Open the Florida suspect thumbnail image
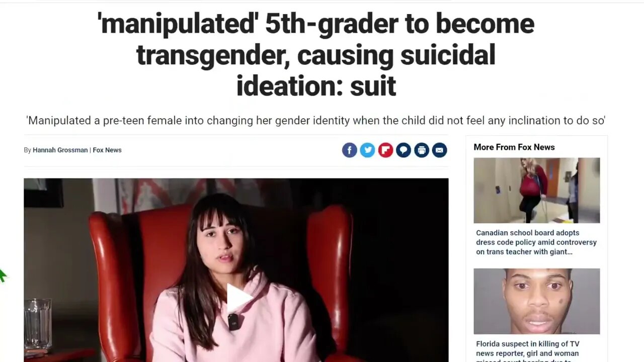The image size is (644, 362). [536, 301]
